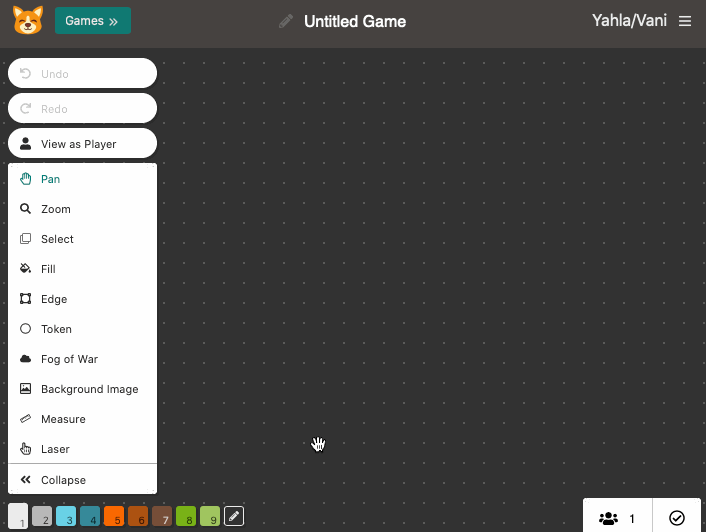Click the Untitled Game title
The width and height of the screenshot is (706, 532).
click(x=355, y=21)
